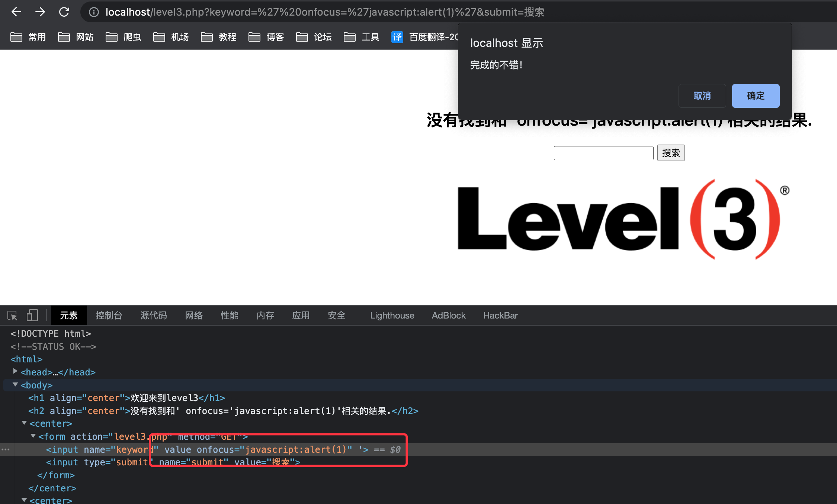The height and width of the screenshot is (504, 837).
Task: Switch to the 控制台 tab
Action: [109, 316]
